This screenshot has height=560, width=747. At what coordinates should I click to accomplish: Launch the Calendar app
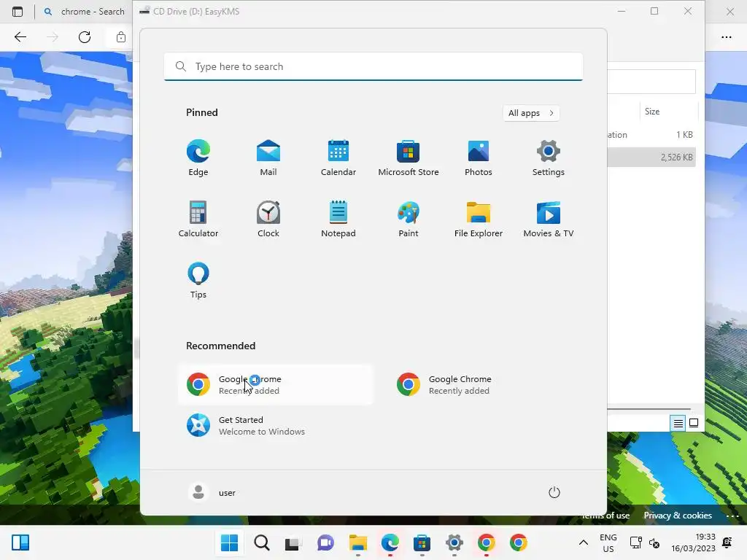[338, 157]
